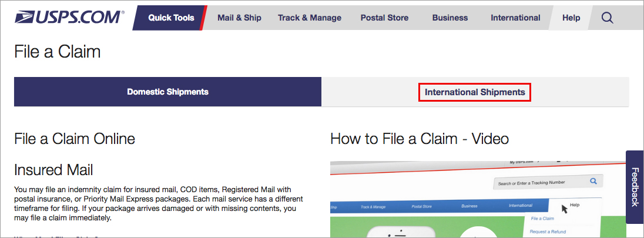Select Business in the top gray navigation bar
The height and width of the screenshot is (238, 644).
(450, 18)
